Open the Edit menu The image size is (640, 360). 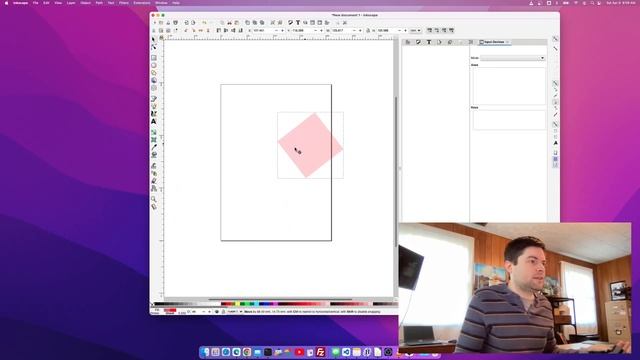pyautogui.click(x=46, y=3)
